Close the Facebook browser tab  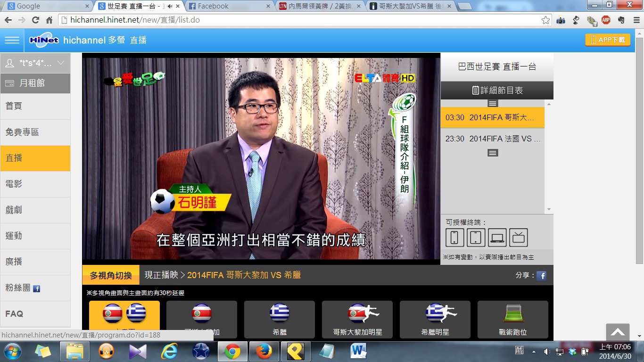coord(268,6)
